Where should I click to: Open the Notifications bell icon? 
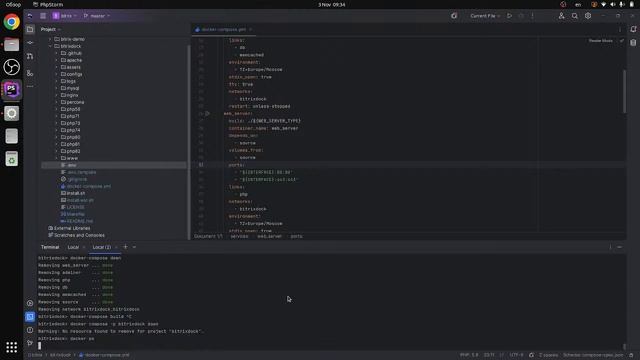click(633, 29)
